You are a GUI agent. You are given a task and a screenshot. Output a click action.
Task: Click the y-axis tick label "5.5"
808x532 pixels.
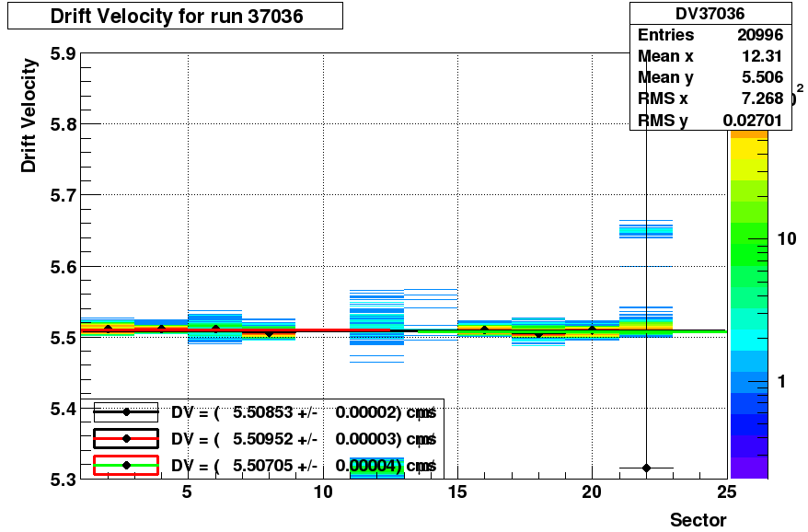63,338
